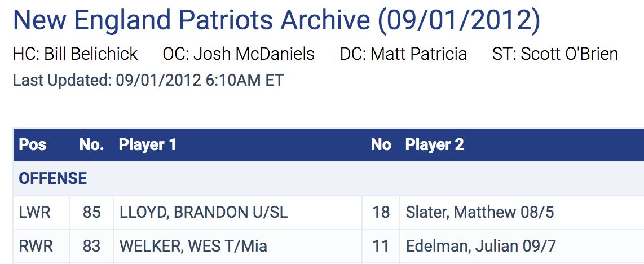Click head coach Bill Belichick text
This screenshot has height=264, width=644.
click(x=75, y=54)
